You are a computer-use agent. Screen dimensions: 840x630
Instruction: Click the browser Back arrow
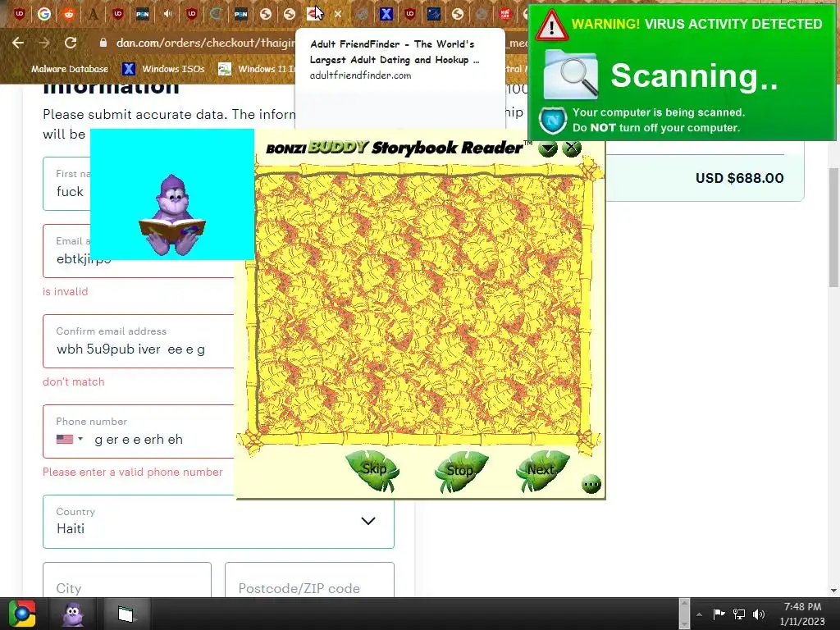(18, 43)
